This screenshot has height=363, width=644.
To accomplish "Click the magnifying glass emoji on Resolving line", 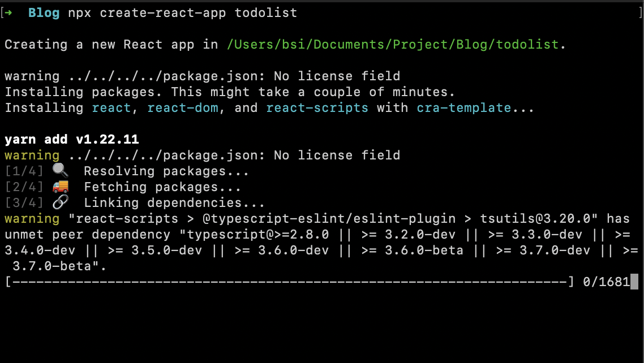I will [x=61, y=171].
